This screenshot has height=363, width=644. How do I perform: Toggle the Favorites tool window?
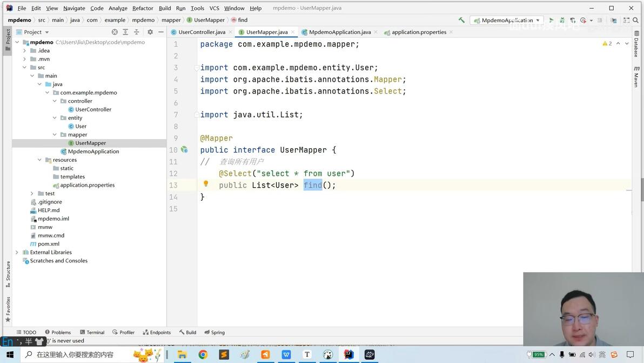pyautogui.click(x=8, y=309)
